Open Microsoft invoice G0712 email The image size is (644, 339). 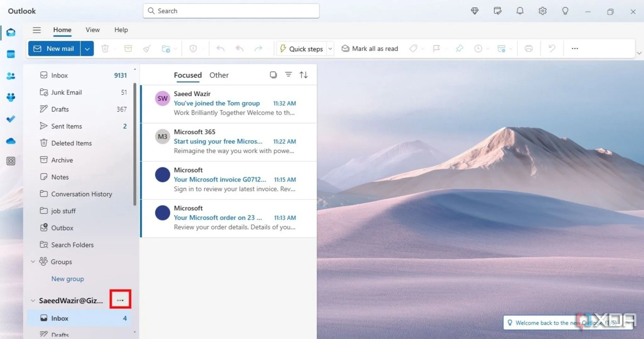229,180
